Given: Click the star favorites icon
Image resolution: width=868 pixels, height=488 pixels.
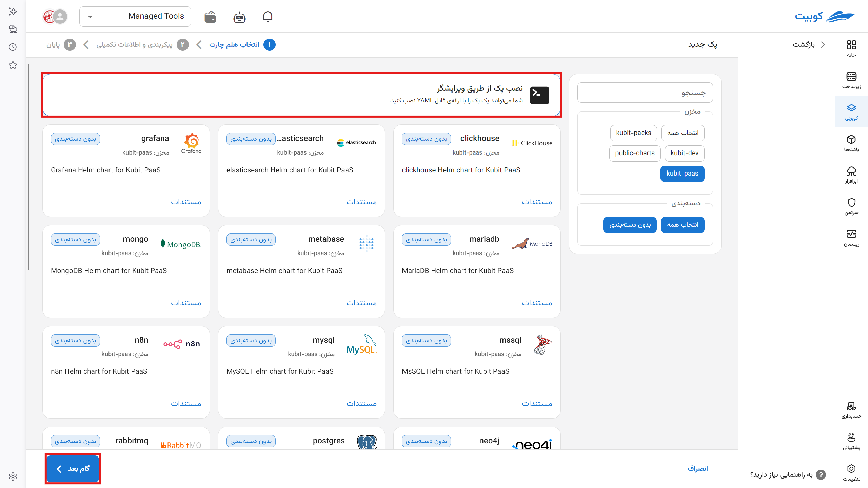Looking at the screenshot, I should click(13, 65).
